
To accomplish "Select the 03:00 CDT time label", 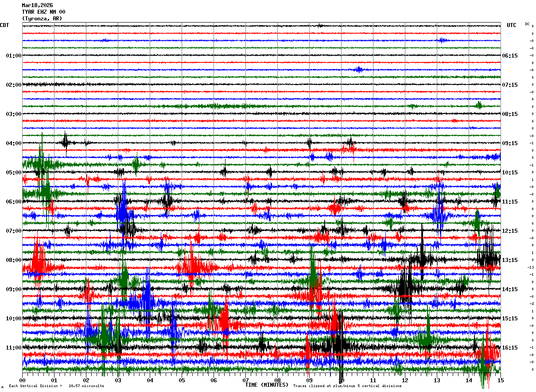I will 14,114.
